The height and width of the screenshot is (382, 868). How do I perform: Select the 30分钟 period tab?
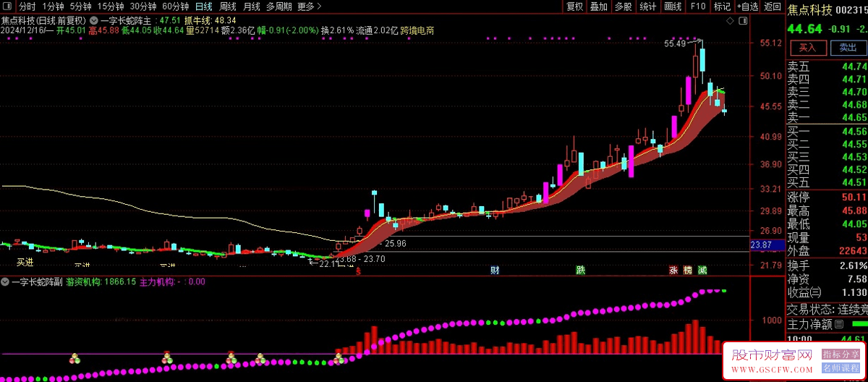142,7
